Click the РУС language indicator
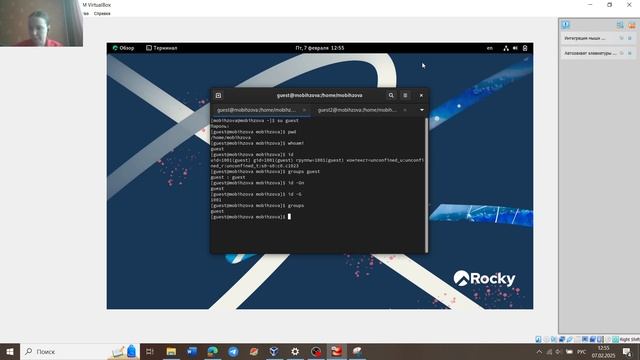 582,352
